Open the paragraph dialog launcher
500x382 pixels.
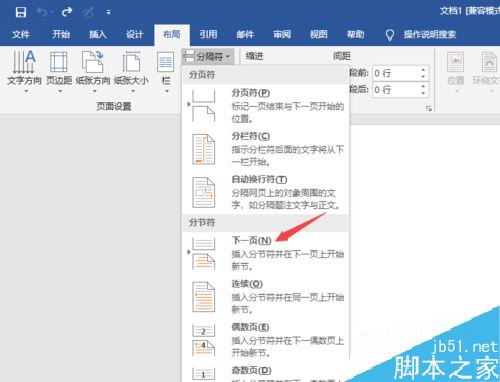(429, 109)
